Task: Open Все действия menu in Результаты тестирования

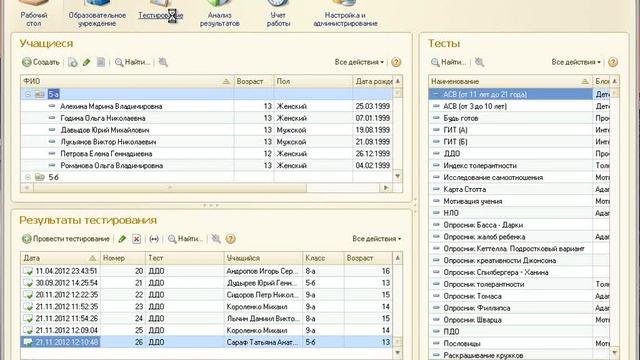Action: tap(377, 239)
